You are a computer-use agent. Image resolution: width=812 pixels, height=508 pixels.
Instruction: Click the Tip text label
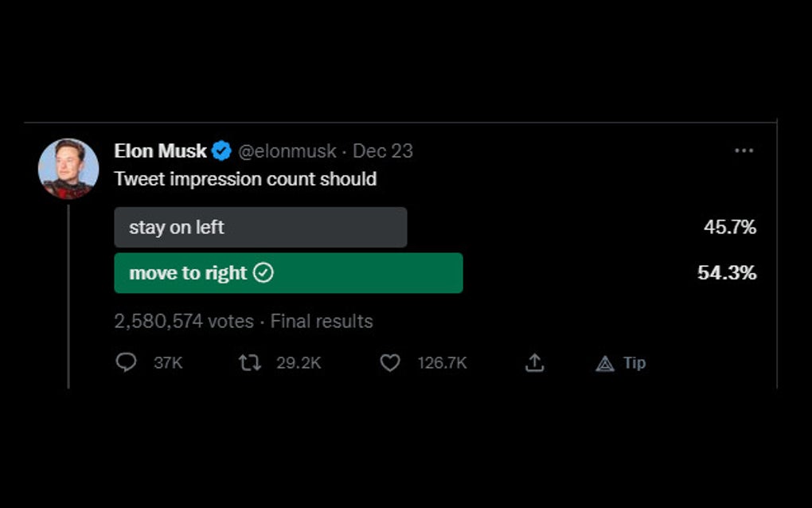coord(634,363)
